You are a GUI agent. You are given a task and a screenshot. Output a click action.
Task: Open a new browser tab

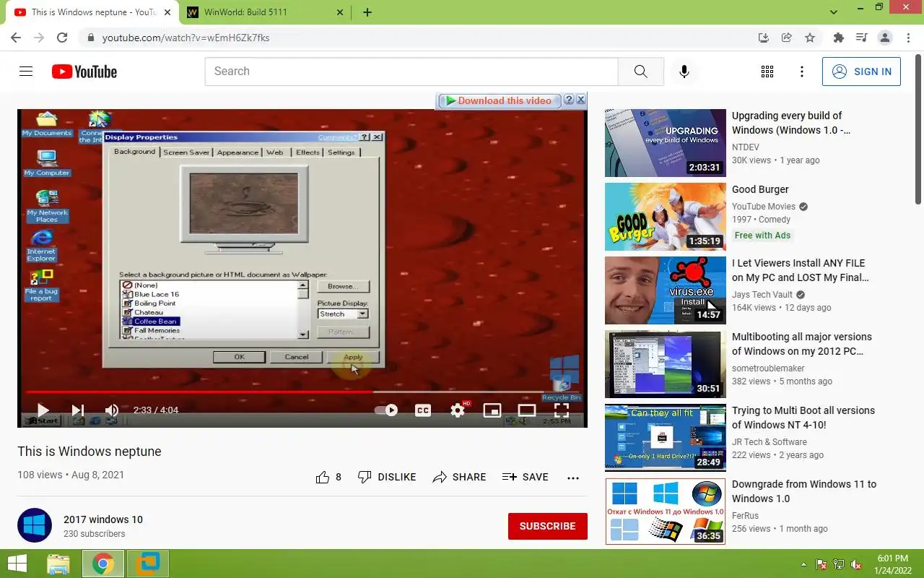(x=367, y=12)
